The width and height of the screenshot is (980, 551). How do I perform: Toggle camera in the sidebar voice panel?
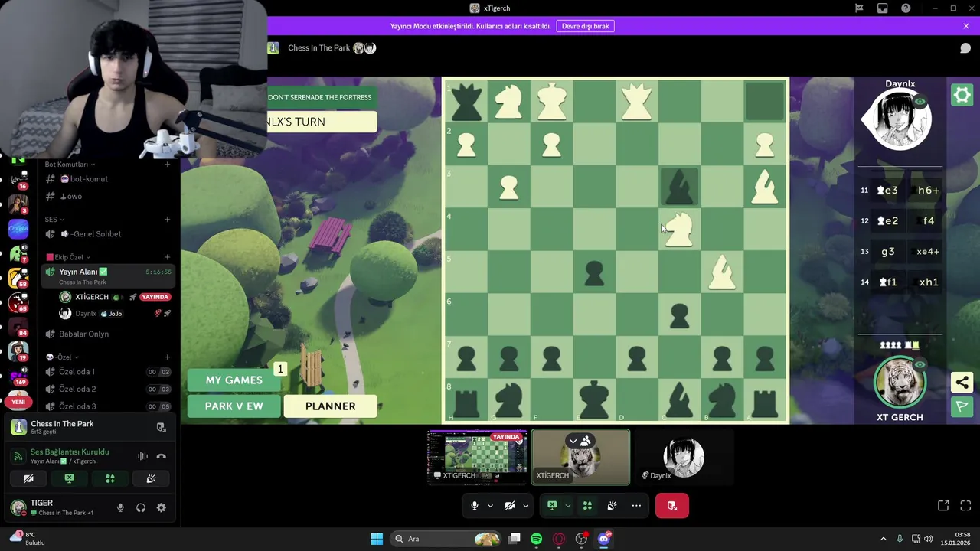[x=28, y=478]
